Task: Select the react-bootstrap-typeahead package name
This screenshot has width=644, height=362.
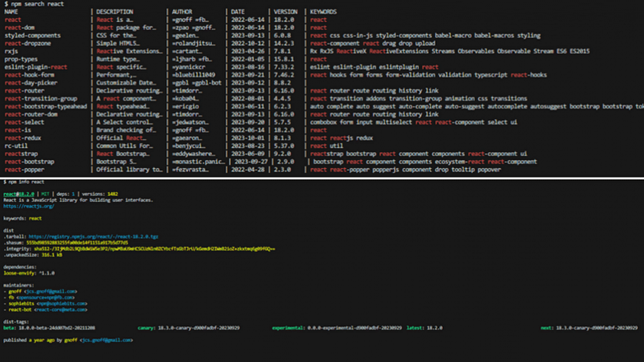Action: point(45,106)
